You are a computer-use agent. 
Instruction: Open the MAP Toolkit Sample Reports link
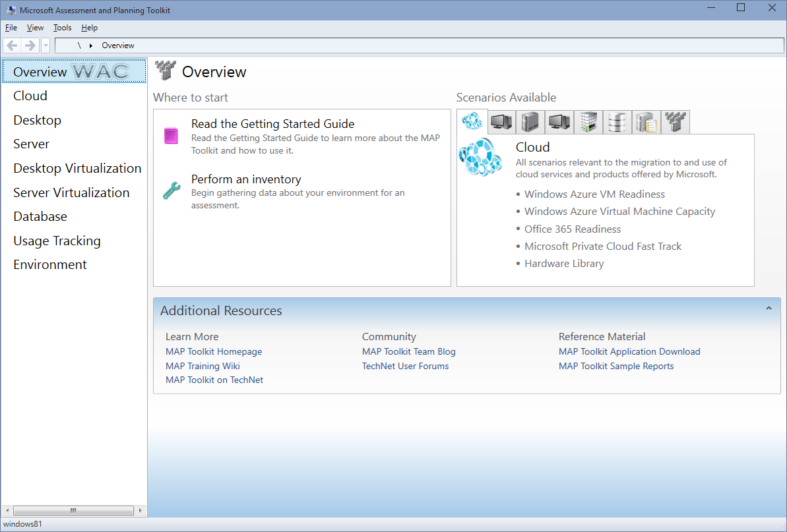click(616, 366)
